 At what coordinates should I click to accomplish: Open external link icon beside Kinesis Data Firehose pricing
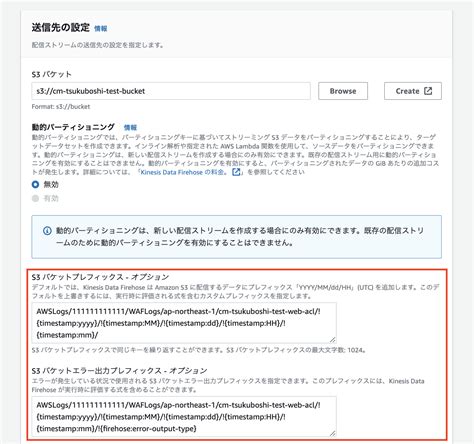click(236, 172)
